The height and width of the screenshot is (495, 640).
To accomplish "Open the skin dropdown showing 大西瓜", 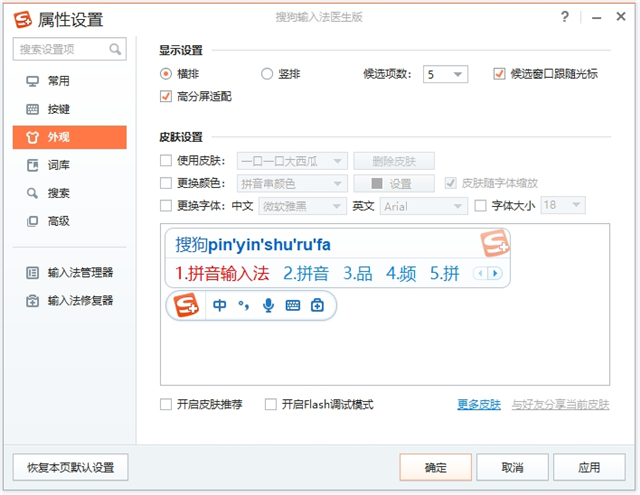I will tap(292, 161).
